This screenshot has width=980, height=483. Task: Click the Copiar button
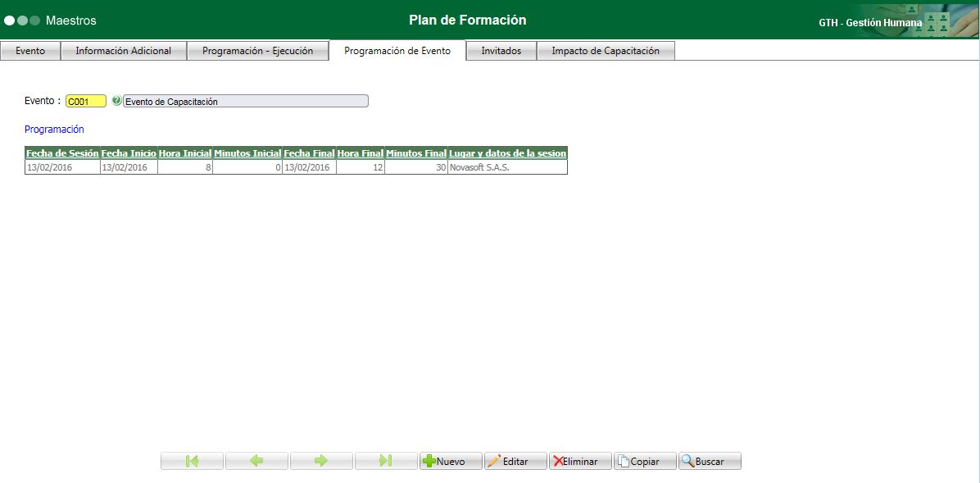645,461
